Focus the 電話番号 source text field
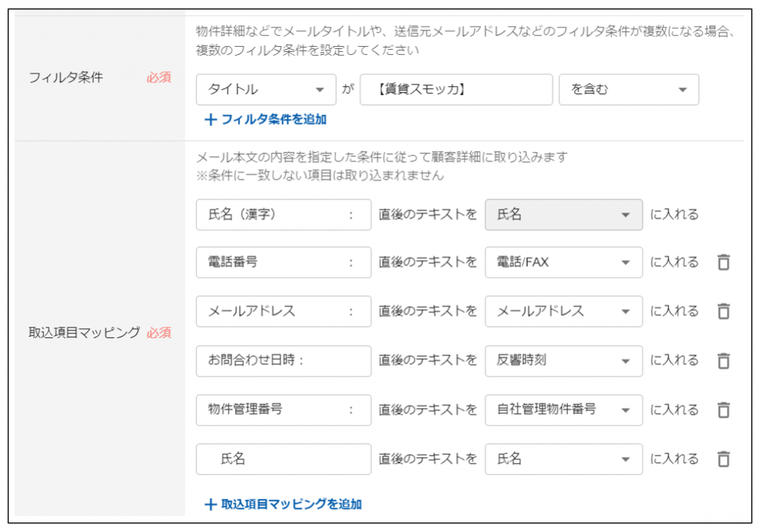760x532 pixels. coord(284,262)
